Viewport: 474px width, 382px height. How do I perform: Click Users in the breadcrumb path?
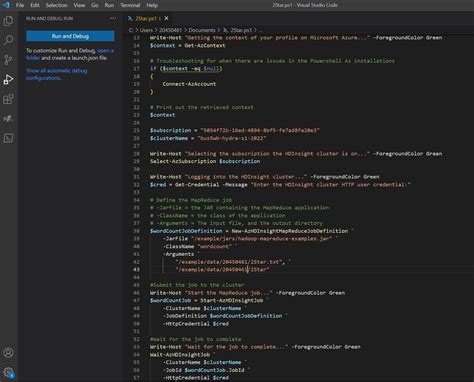point(146,30)
